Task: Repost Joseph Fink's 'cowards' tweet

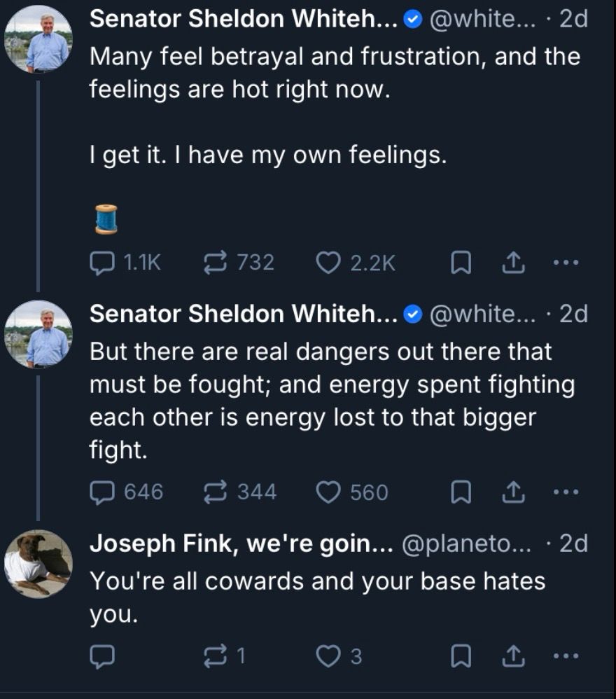Action: tap(212, 656)
